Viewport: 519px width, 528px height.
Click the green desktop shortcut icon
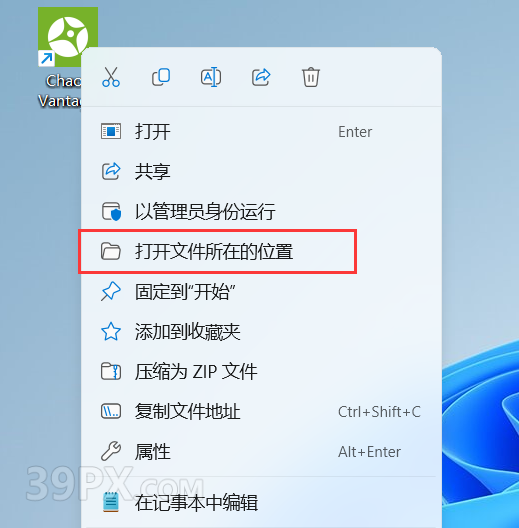tap(68, 37)
